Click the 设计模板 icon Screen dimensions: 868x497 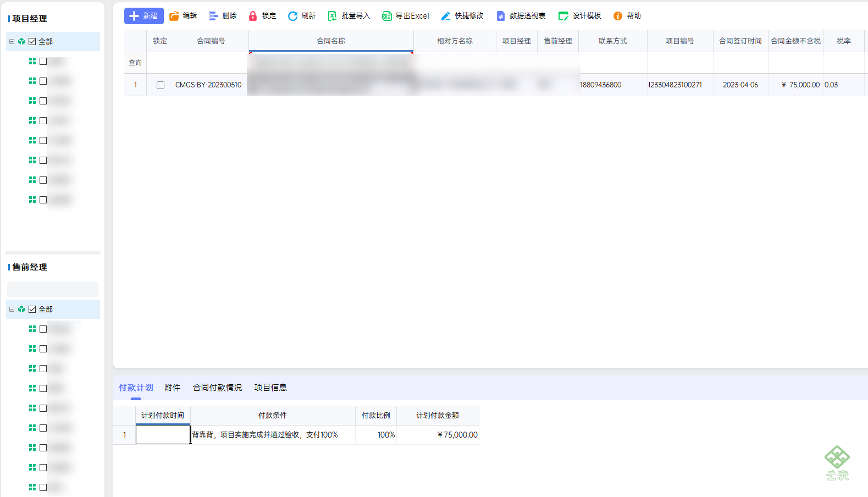coord(563,16)
